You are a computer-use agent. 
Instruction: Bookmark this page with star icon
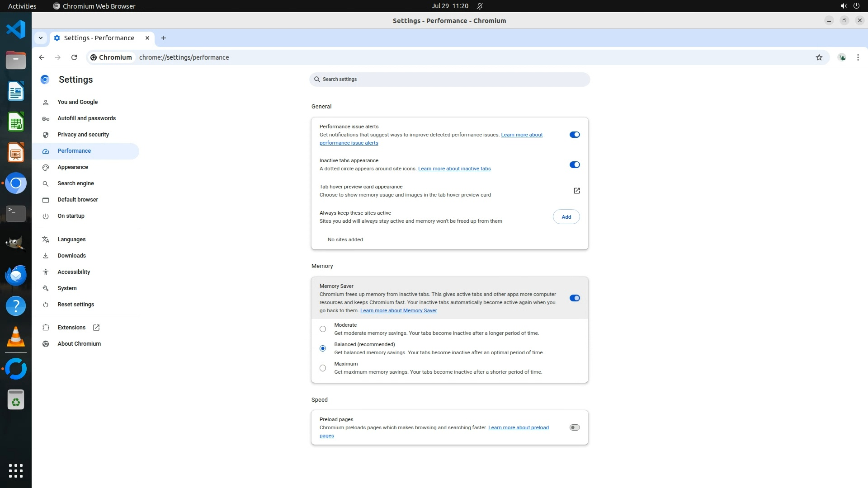[x=819, y=57]
